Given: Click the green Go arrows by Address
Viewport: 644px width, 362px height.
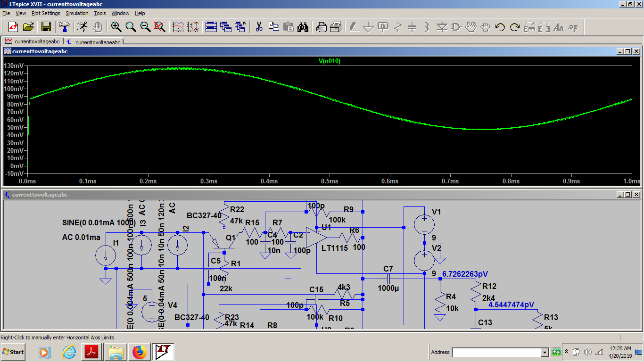Looking at the screenshot, I should pyautogui.click(x=556, y=352).
